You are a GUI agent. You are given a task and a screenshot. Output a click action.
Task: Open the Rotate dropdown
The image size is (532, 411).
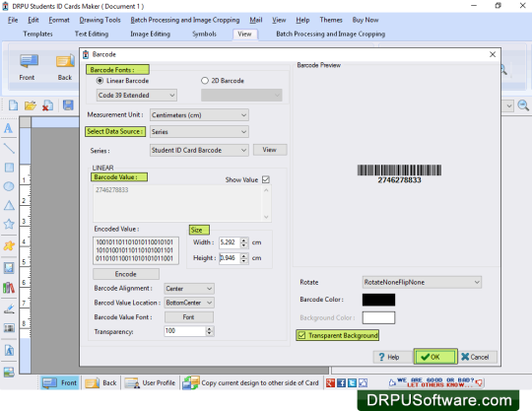(422, 282)
